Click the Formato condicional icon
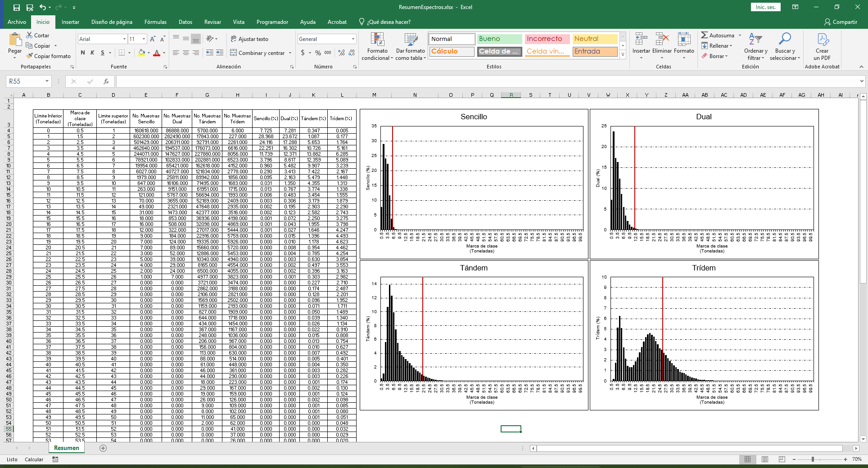 pos(377,40)
